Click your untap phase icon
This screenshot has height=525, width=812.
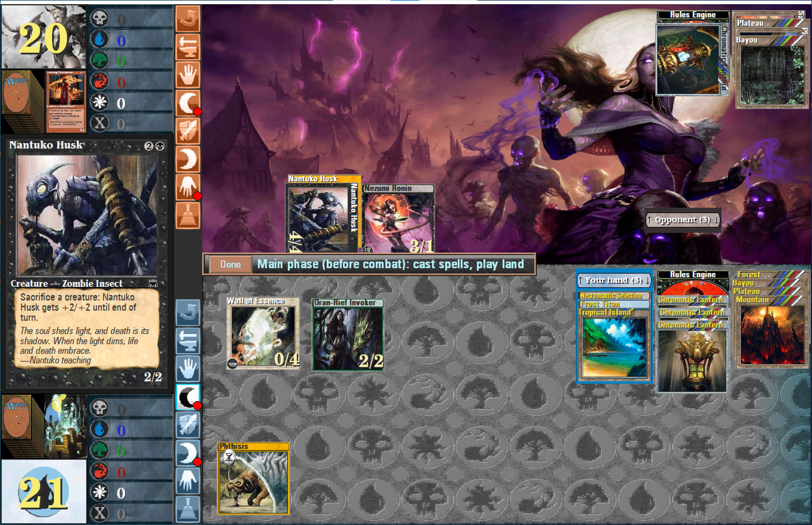[x=188, y=312]
